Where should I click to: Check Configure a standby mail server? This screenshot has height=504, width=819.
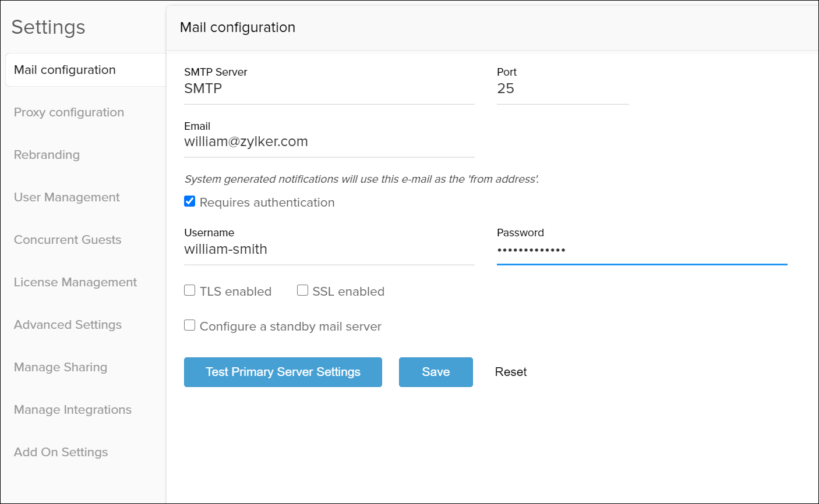(x=189, y=325)
